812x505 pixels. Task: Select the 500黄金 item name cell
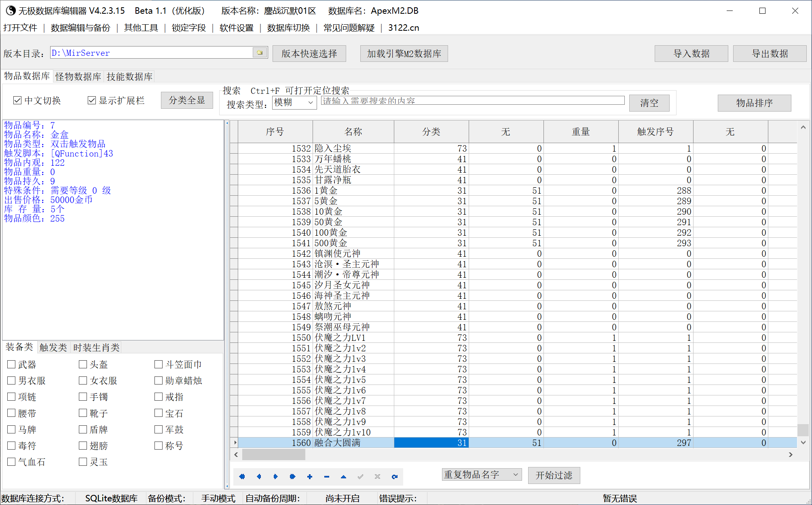pyautogui.click(x=353, y=243)
